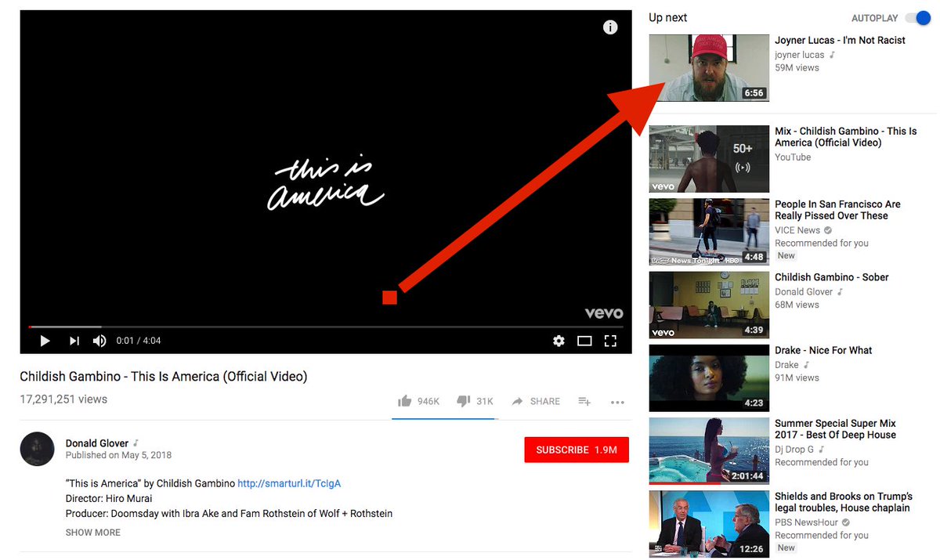Toggle the AUTOPLAY switch
The width and height of the screenshot is (940, 560).
pos(916,18)
